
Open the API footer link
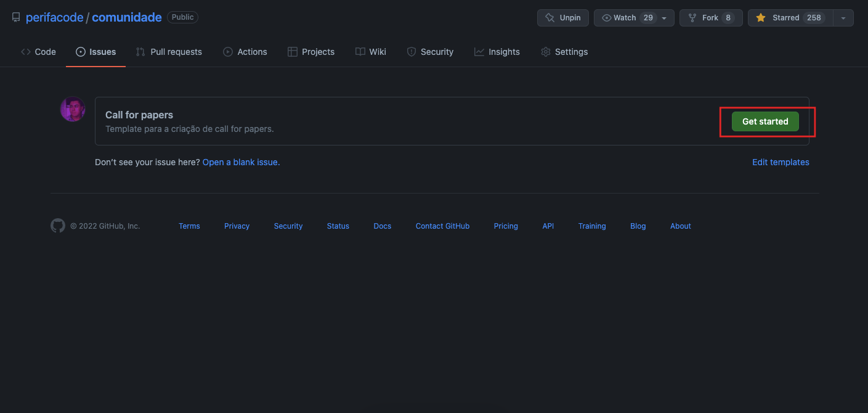pos(548,226)
